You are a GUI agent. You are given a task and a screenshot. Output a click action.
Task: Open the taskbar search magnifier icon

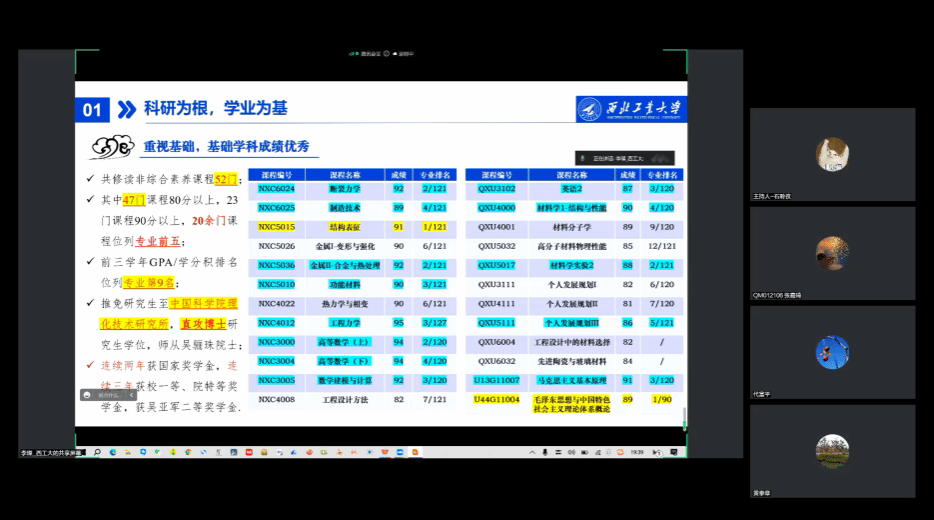(97, 452)
